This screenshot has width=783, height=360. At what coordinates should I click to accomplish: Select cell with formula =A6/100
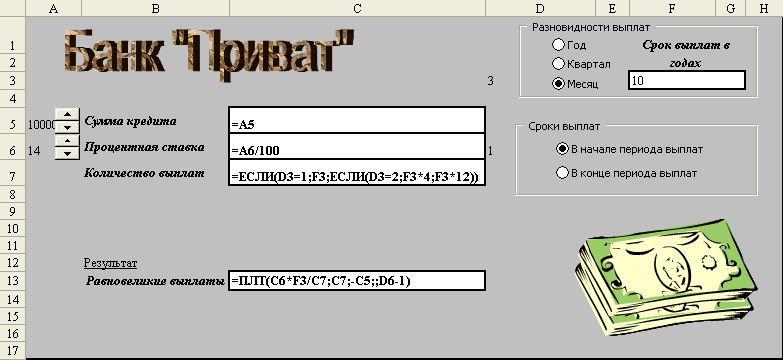pos(357,146)
